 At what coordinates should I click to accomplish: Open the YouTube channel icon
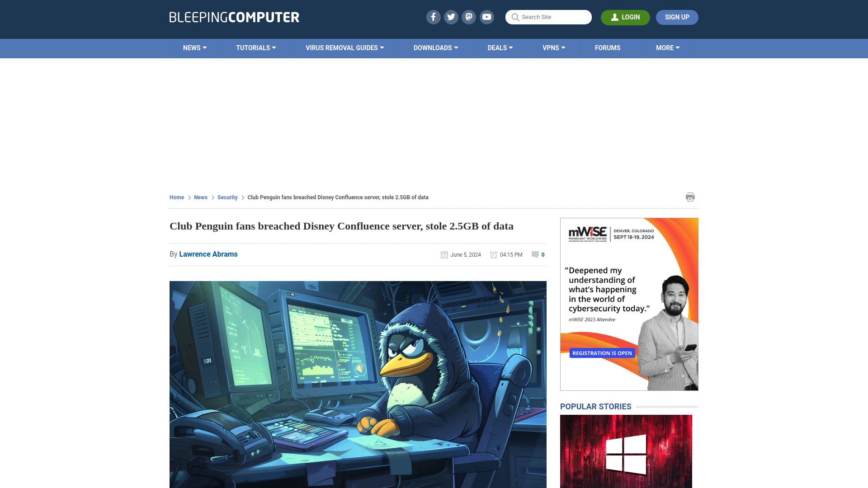click(x=487, y=17)
